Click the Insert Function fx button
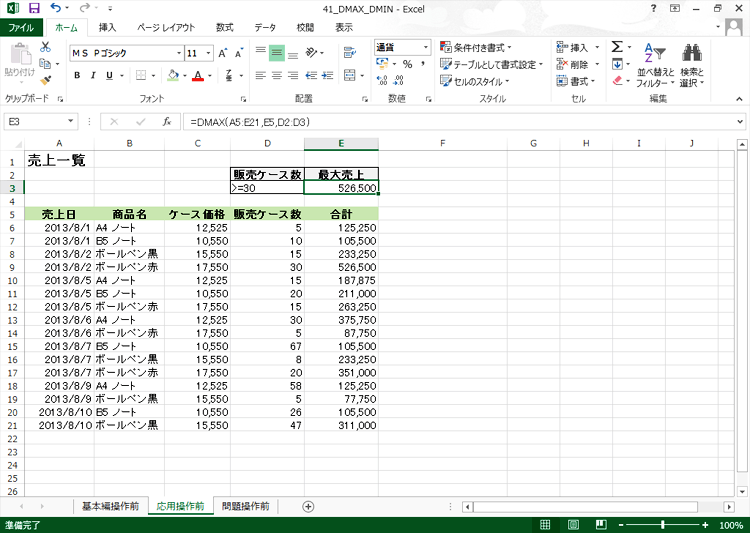750x533 pixels. 166,122
